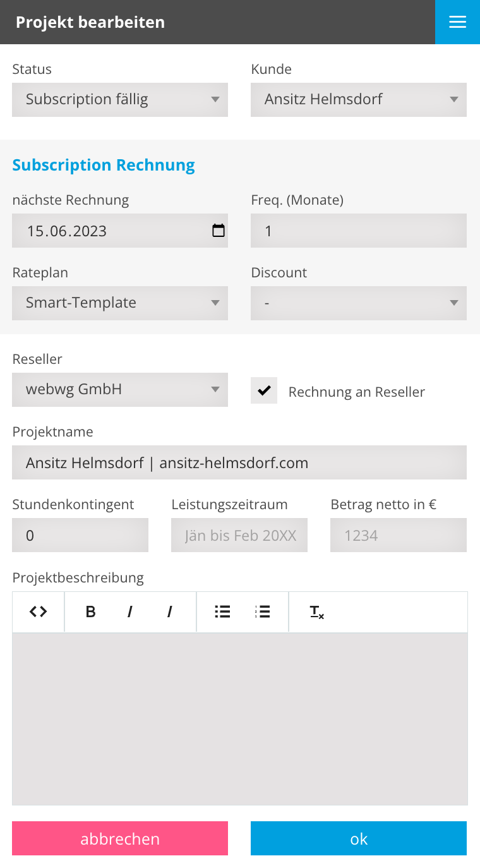480x868 pixels.
Task: Insert a numbered list
Action: tap(263, 612)
